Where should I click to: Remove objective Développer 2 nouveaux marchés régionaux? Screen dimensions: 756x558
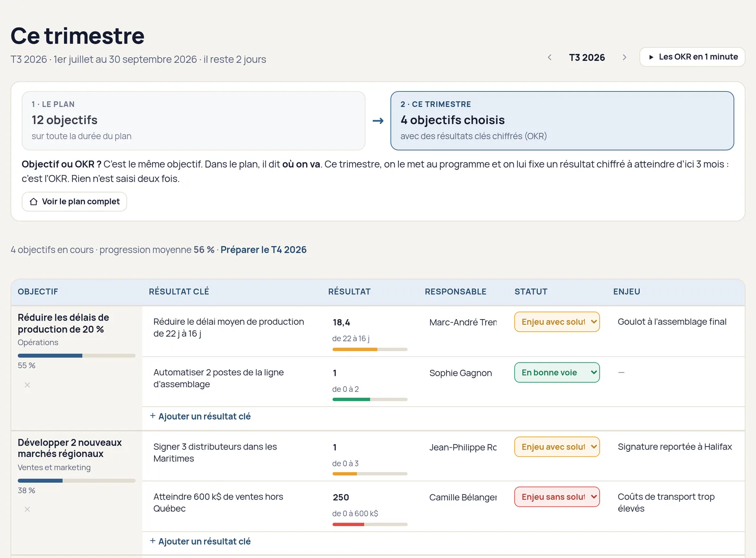pyautogui.click(x=27, y=509)
